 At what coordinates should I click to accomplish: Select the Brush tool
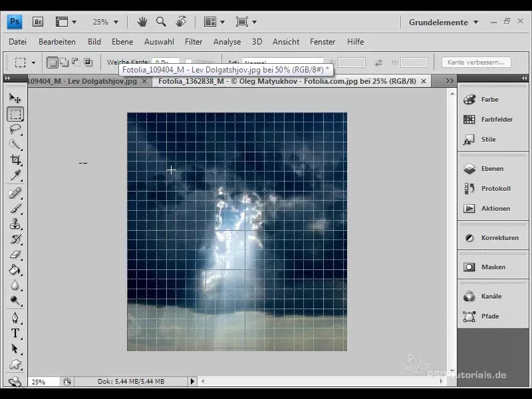pyautogui.click(x=15, y=209)
